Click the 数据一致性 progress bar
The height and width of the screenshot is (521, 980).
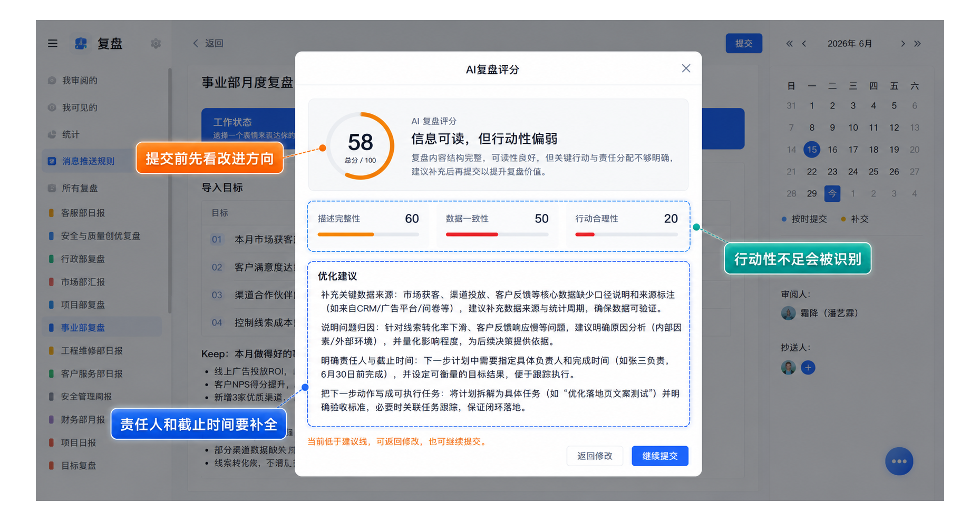497,234
